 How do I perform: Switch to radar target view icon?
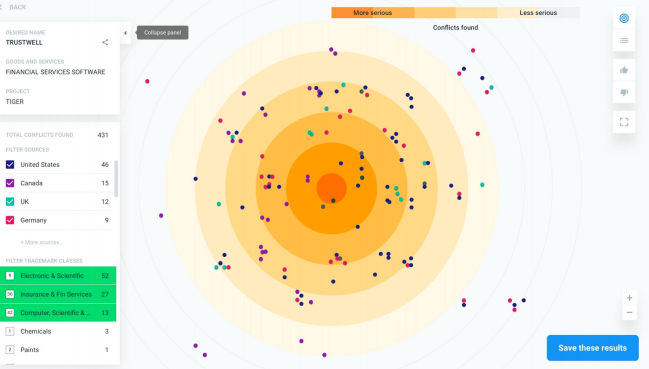(x=624, y=18)
